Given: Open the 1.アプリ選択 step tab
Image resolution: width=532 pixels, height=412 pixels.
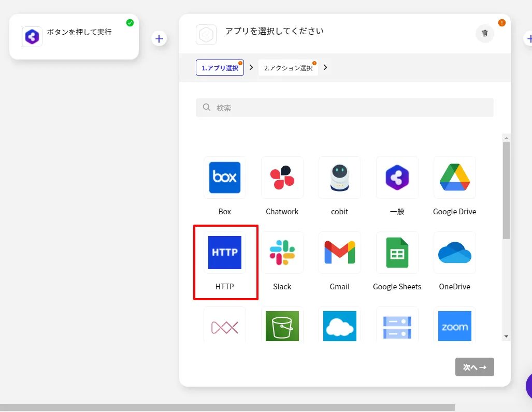Looking at the screenshot, I should 220,68.
